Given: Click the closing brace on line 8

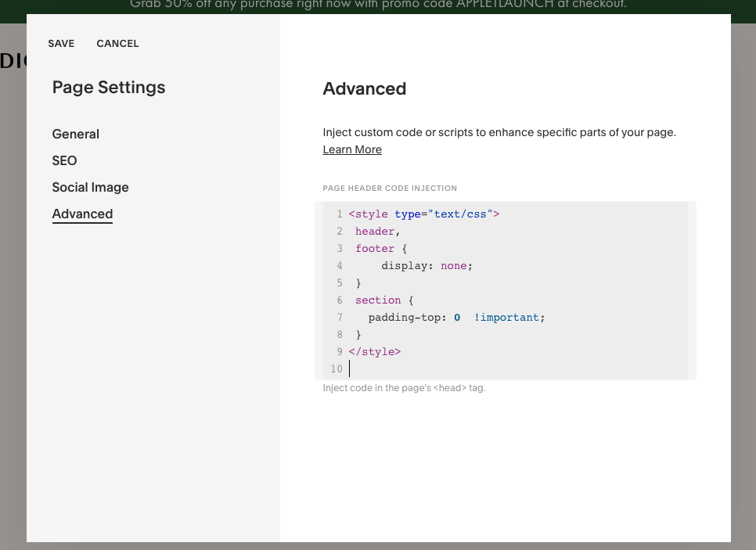Looking at the screenshot, I should tap(358, 335).
